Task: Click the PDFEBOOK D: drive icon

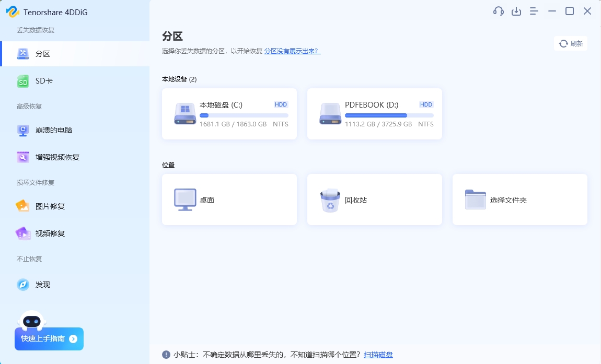Action: pyautogui.click(x=330, y=113)
